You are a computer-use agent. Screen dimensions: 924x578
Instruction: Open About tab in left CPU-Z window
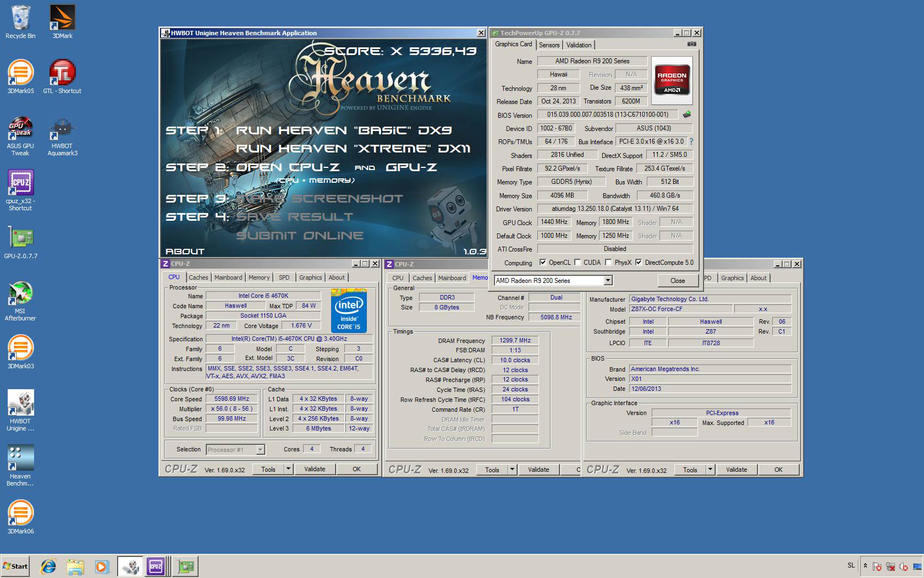click(337, 277)
